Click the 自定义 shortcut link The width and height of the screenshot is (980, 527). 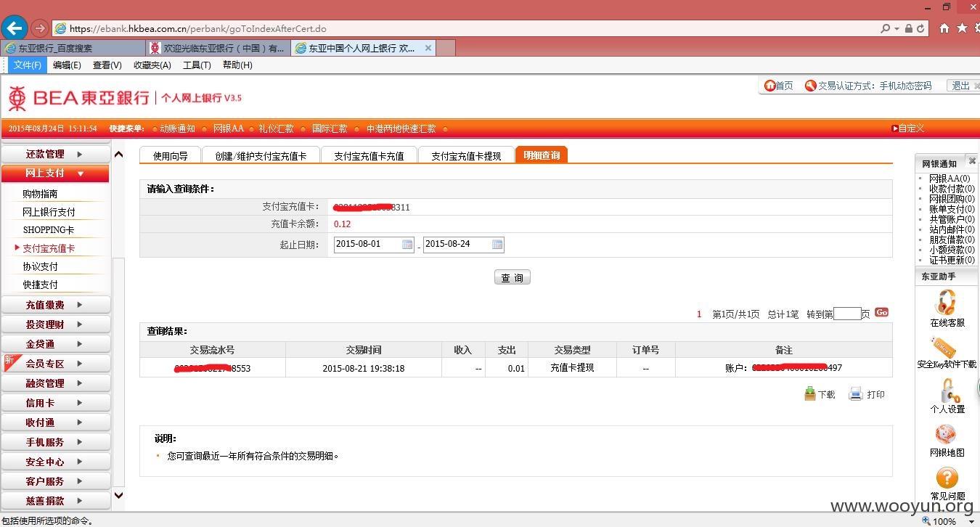tap(910, 128)
